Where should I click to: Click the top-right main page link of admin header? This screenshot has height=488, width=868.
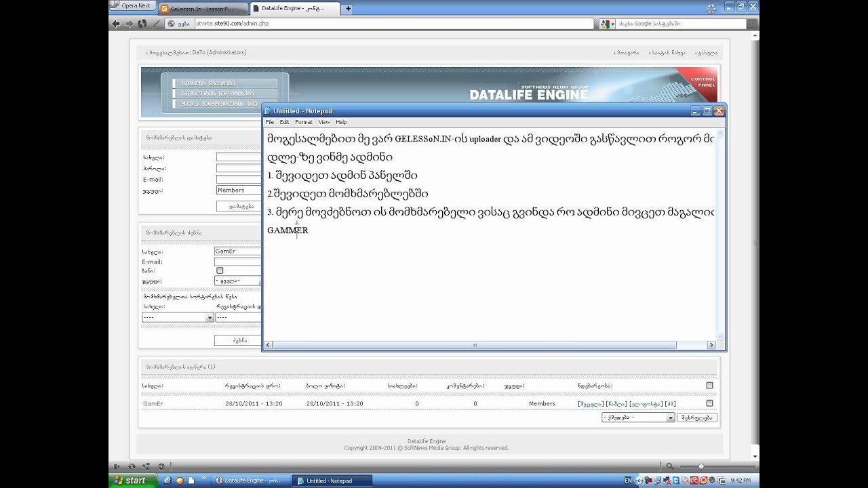pyautogui.click(x=628, y=52)
